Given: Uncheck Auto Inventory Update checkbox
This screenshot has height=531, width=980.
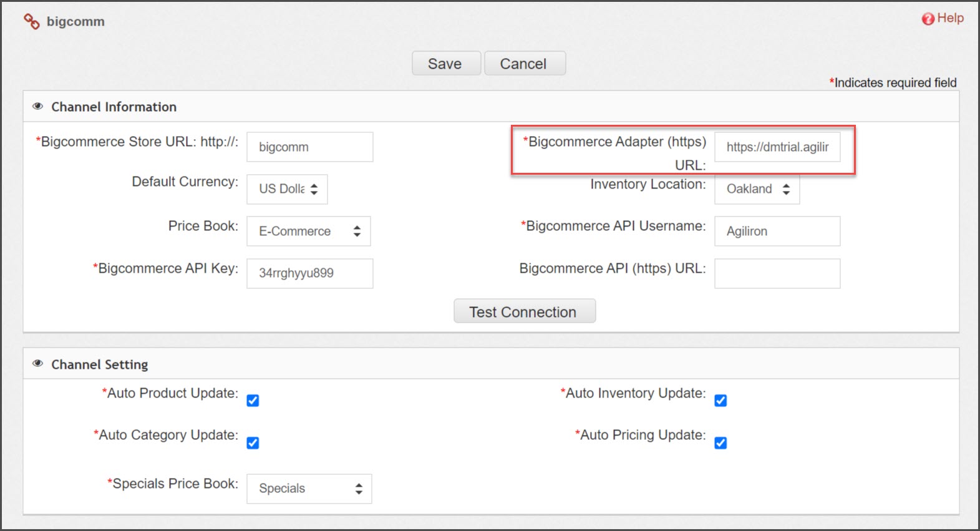Looking at the screenshot, I should point(720,401).
